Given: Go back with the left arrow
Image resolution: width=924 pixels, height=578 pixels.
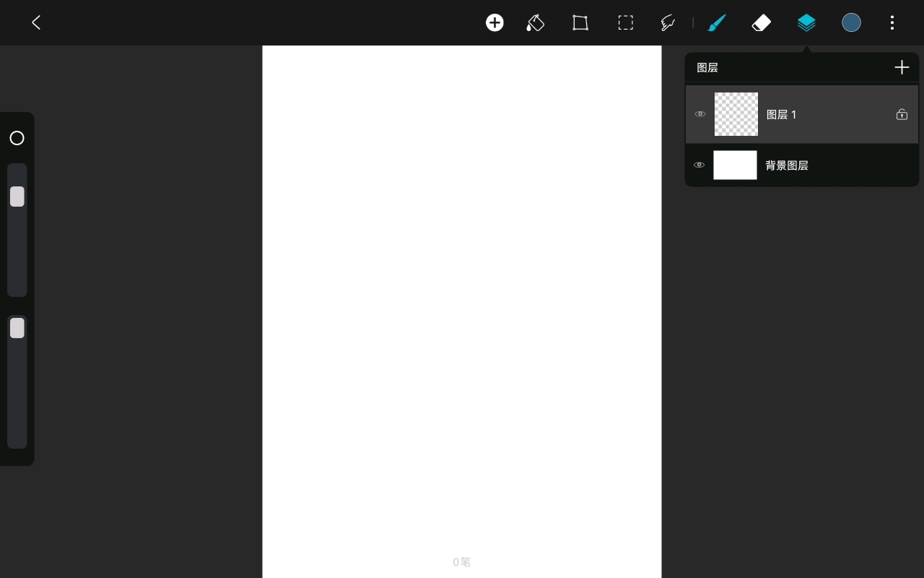Looking at the screenshot, I should click(x=36, y=22).
